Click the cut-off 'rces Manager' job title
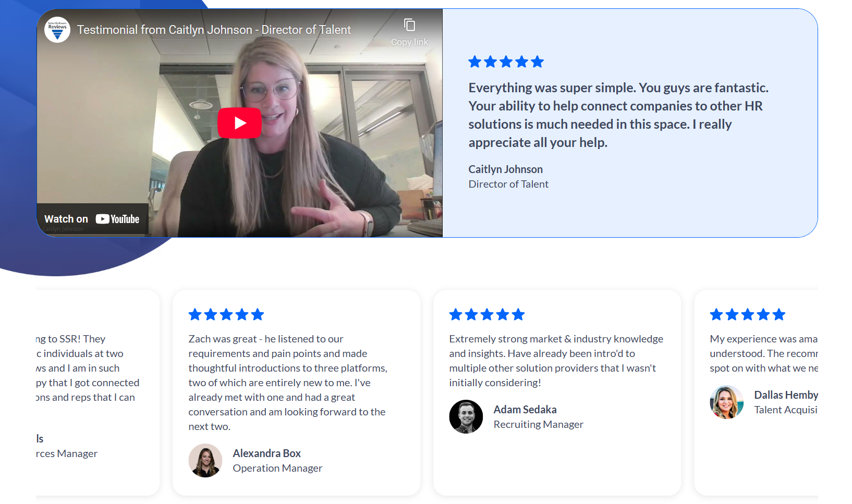 (67, 453)
